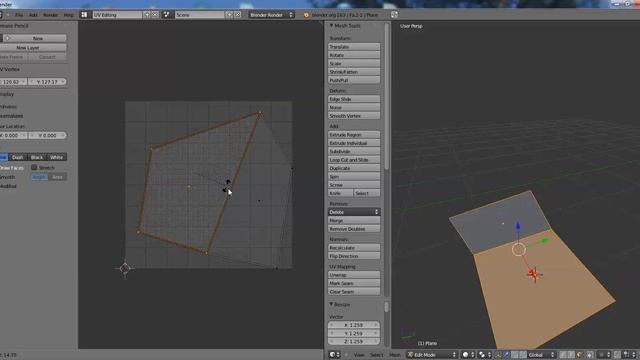Viewport: 640px width, 360px height.
Task: Toggle the 3D manipulator axes icon
Action: point(498,355)
